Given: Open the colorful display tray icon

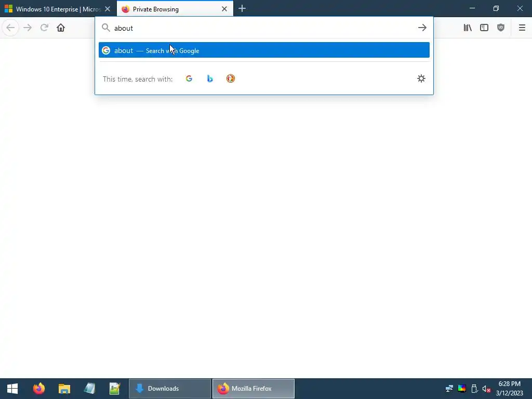Looking at the screenshot, I should [x=462, y=389].
